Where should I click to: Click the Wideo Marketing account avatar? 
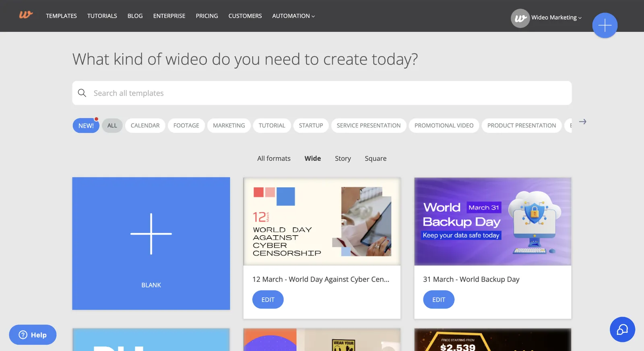tap(520, 18)
